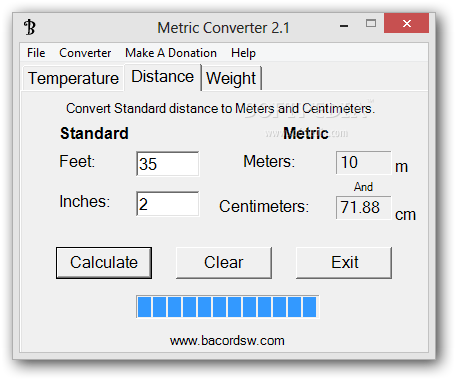
Task: Click the 'Centimeters:' label
Action: (x=264, y=206)
